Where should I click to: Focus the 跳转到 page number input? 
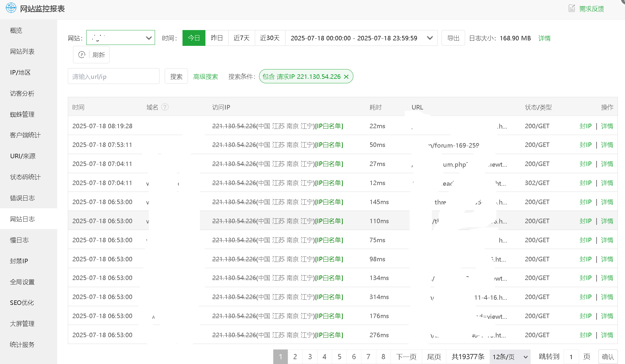click(571, 357)
